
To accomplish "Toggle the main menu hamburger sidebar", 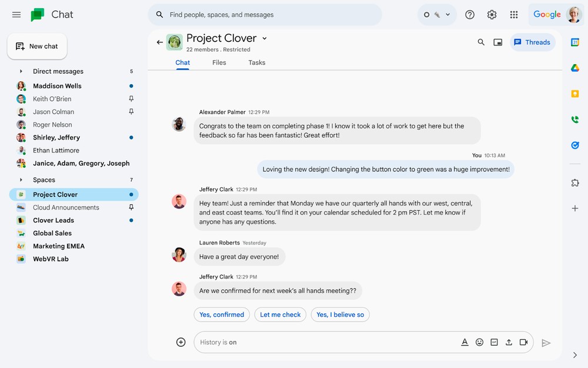I will click(16, 15).
